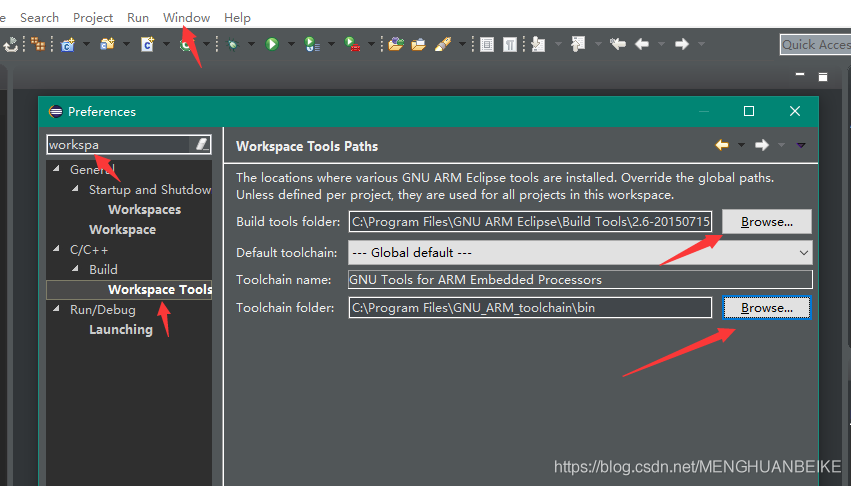This screenshot has height=486, width=851.
Task: Click Browse for Build tools folder
Action: pos(767,222)
